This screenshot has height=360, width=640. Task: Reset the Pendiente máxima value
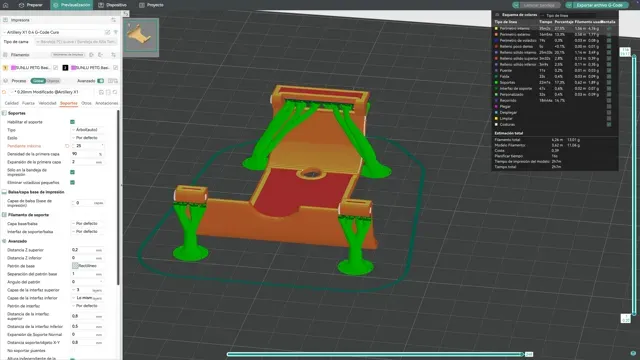click(67, 146)
